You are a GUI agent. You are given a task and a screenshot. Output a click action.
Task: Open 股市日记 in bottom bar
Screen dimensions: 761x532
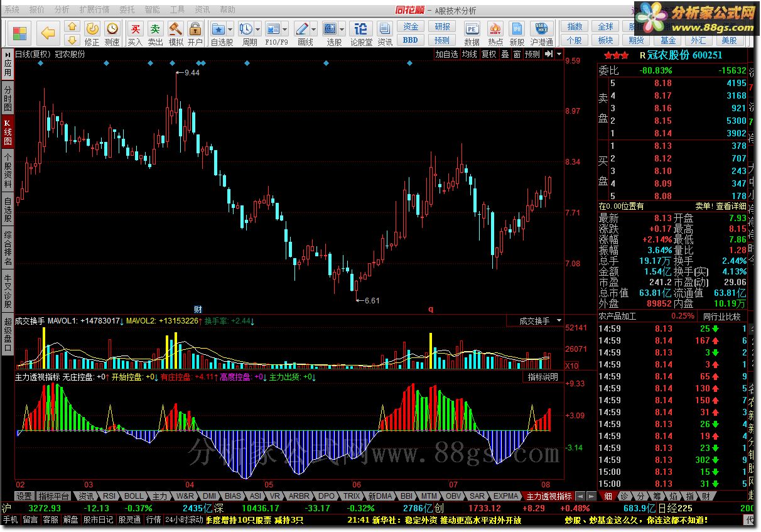pyautogui.click(x=99, y=520)
